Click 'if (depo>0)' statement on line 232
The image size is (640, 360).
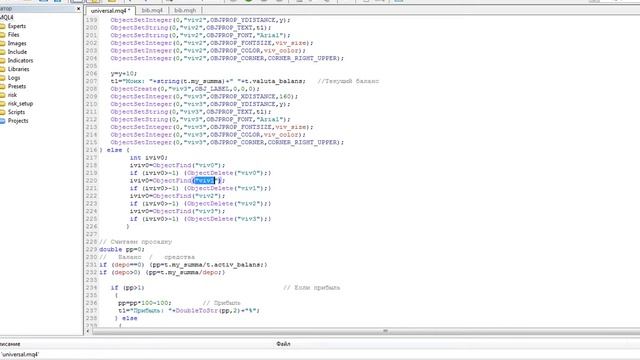tap(162, 272)
